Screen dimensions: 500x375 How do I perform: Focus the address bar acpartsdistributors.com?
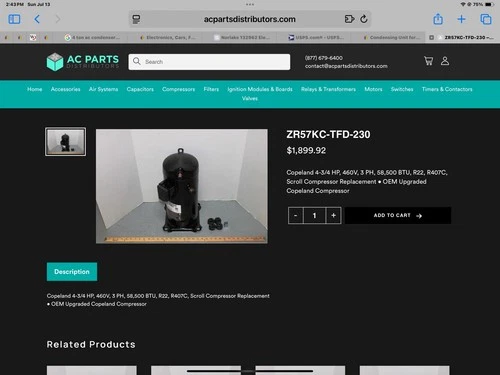click(250, 19)
